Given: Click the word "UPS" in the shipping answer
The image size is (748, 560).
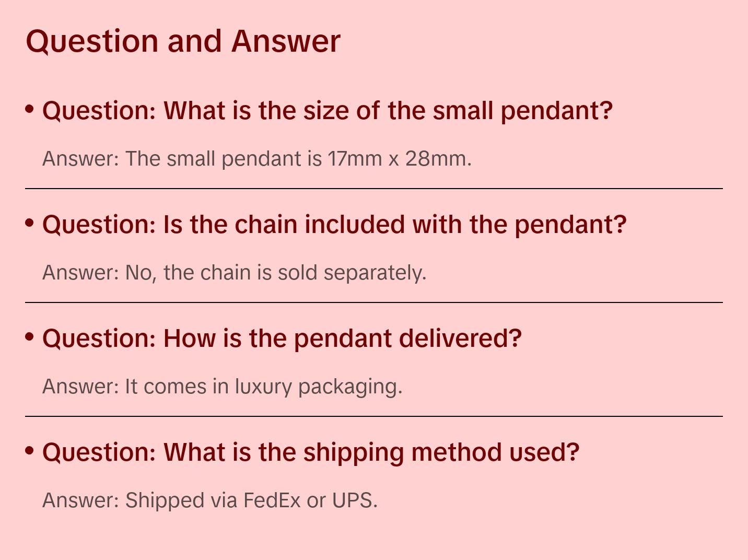Looking at the screenshot, I should click(355, 500).
